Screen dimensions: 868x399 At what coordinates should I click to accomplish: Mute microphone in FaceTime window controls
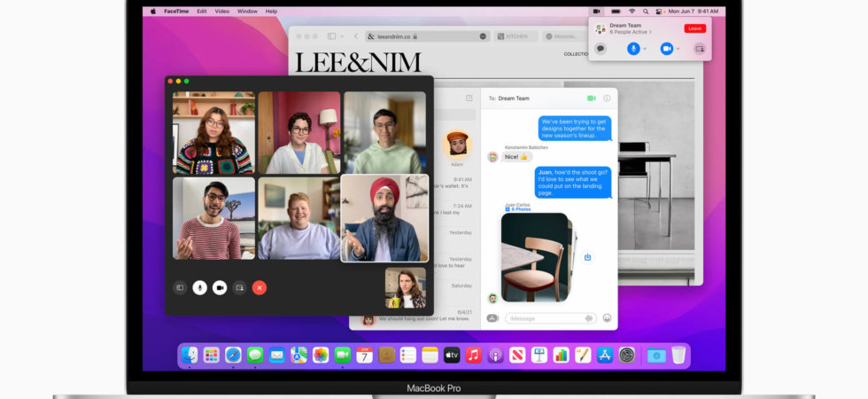point(199,287)
